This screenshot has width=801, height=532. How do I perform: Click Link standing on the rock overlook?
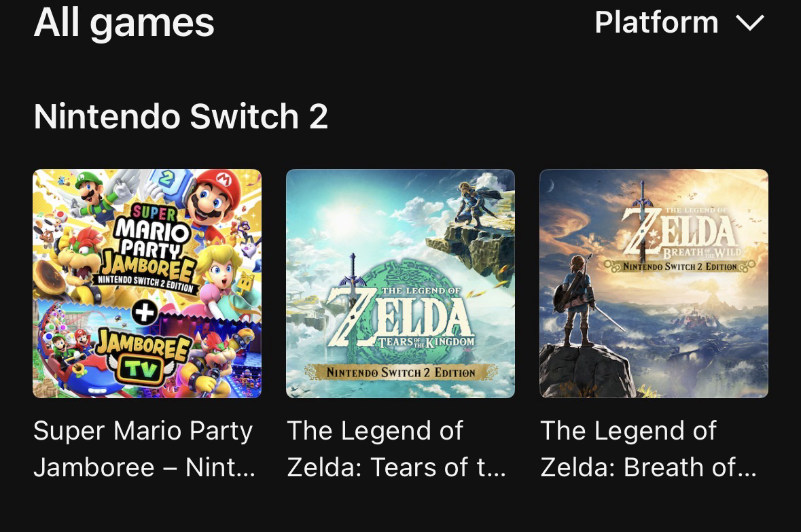click(577, 299)
